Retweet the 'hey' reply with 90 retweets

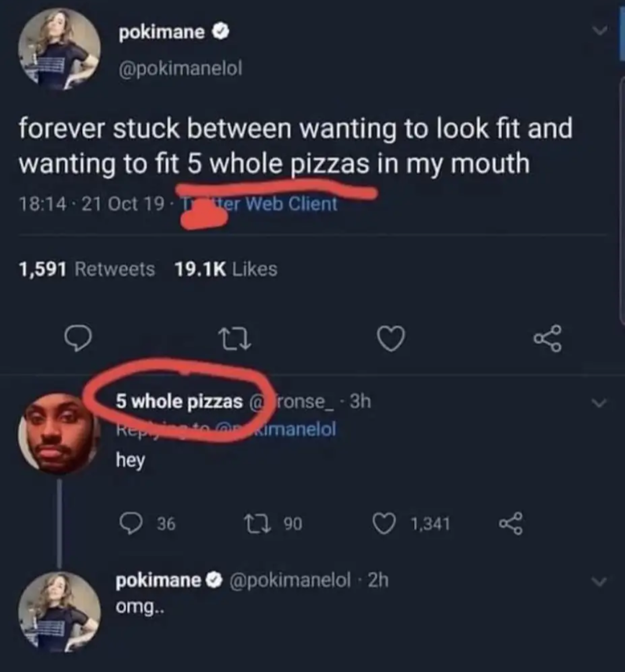coord(273,524)
